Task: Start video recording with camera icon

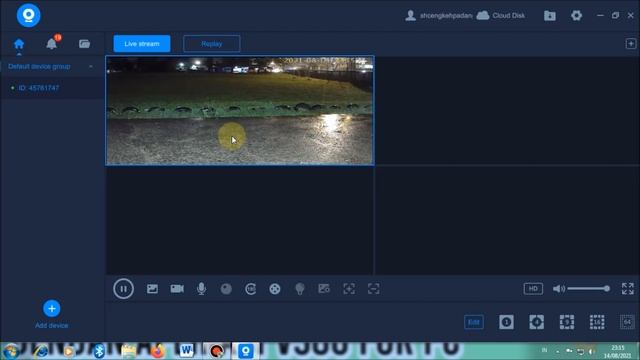Action: pos(177,289)
